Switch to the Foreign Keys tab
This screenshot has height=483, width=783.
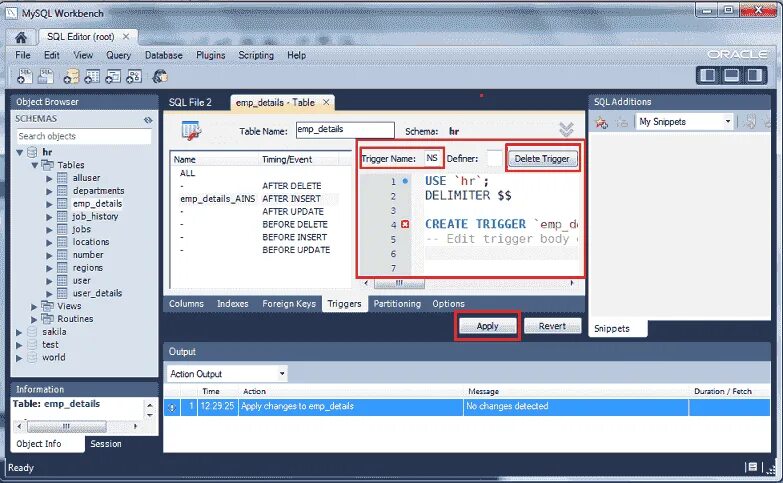point(289,304)
